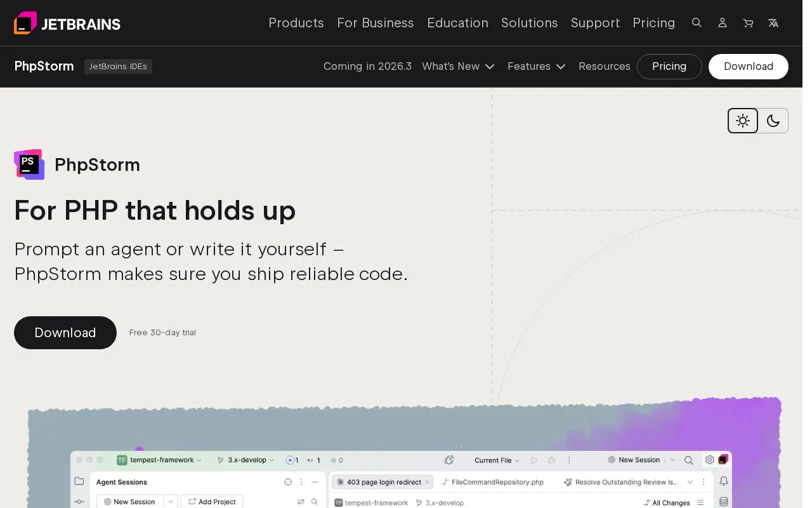Select the FileCommandRepository.php tab
Screen dimensions: 812x508
tap(492, 482)
